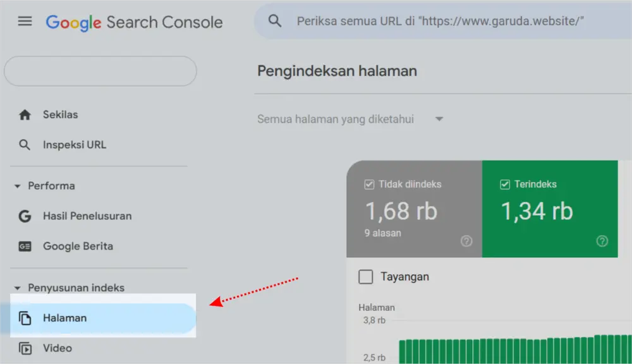This screenshot has width=632, height=364.
Task: Click the 2,5 rb axis value
Action: click(374, 358)
